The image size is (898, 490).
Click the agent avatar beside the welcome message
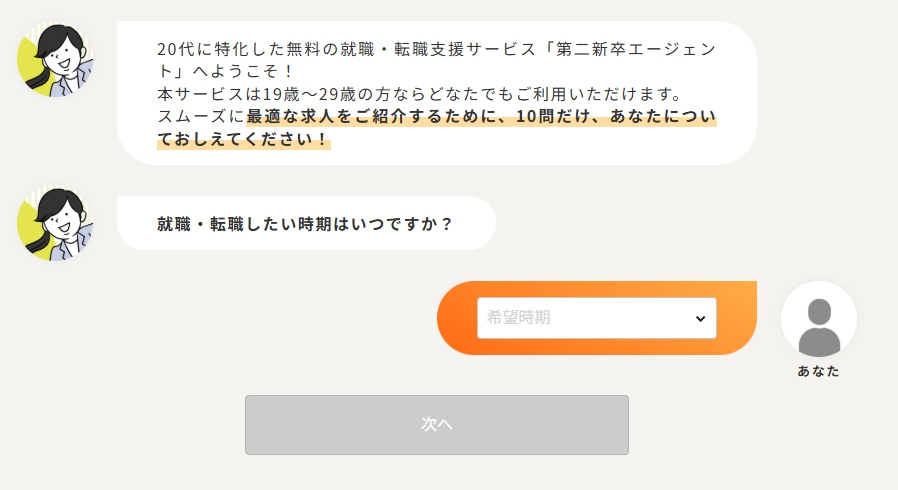(55, 61)
